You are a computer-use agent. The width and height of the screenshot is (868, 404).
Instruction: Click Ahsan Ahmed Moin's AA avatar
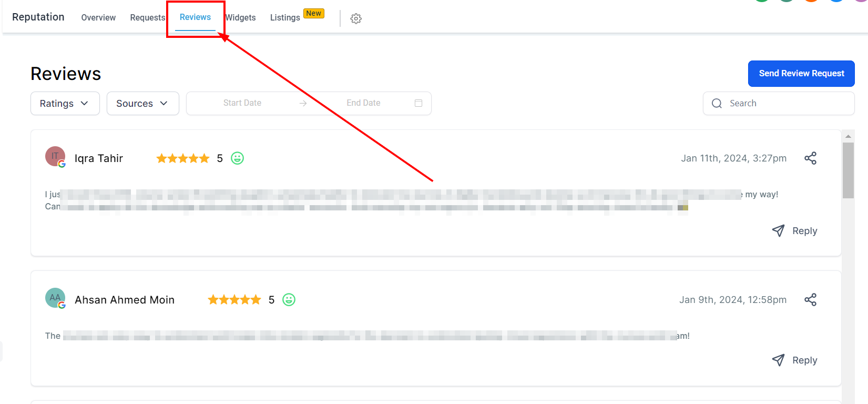(55, 298)
